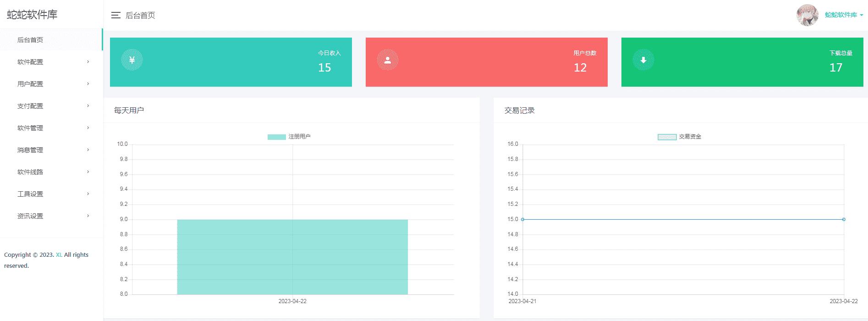Click the chevron beside 软件线路

click(x=88, y=172)
